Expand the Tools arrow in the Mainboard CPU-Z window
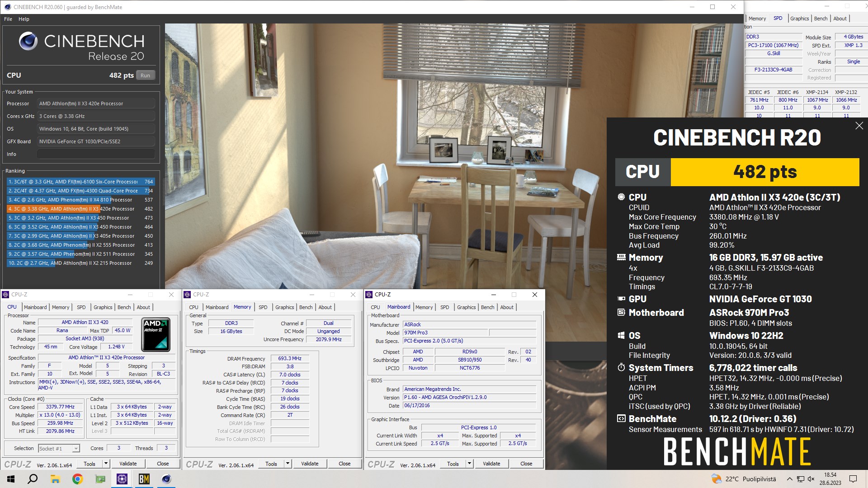 click(x=469, y=464)
